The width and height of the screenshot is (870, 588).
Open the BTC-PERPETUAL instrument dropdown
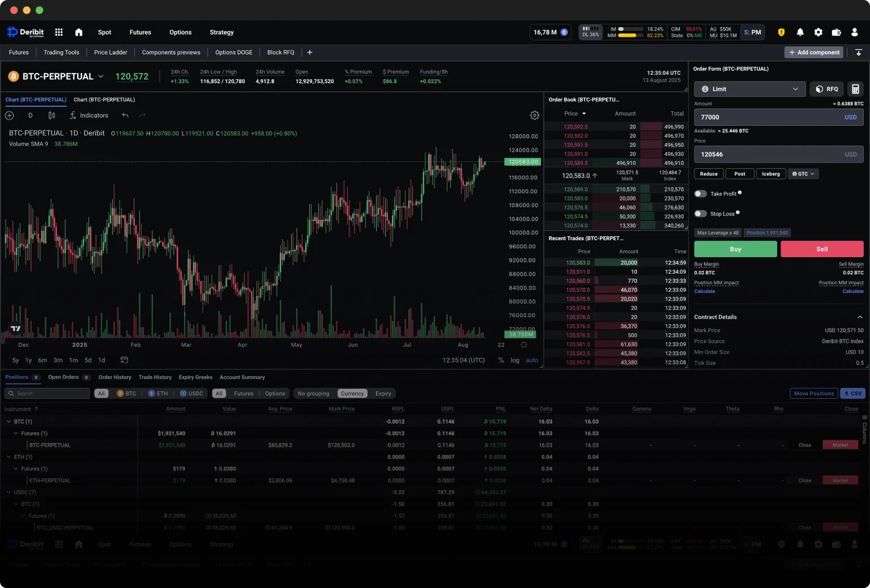coord(101,76)
